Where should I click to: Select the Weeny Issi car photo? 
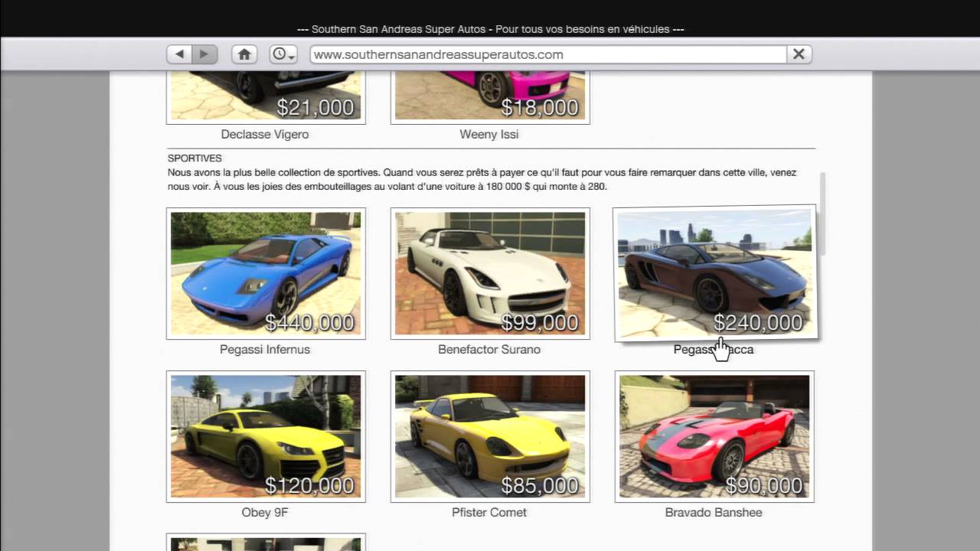pyautogui.click(x=490, y=97)
